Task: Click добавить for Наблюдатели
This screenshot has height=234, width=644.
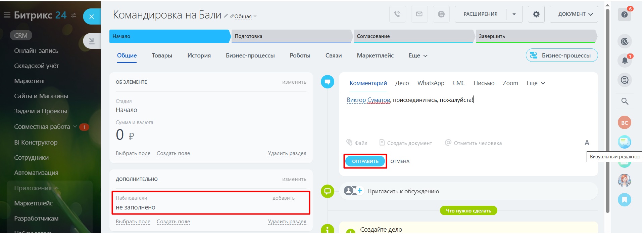Action: click(284, 198)
